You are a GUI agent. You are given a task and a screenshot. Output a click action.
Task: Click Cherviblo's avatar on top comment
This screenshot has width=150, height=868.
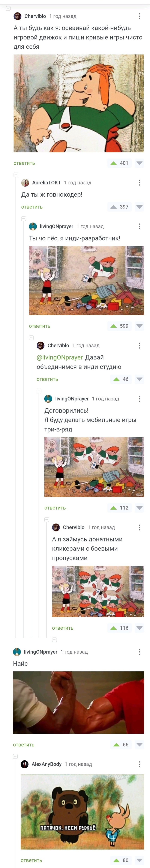[x=18, y=16]
